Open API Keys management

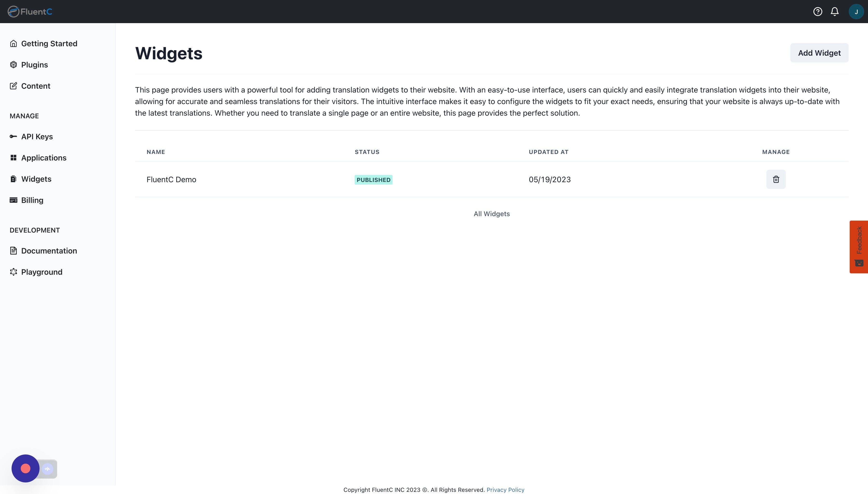click(x=37, y=136)
